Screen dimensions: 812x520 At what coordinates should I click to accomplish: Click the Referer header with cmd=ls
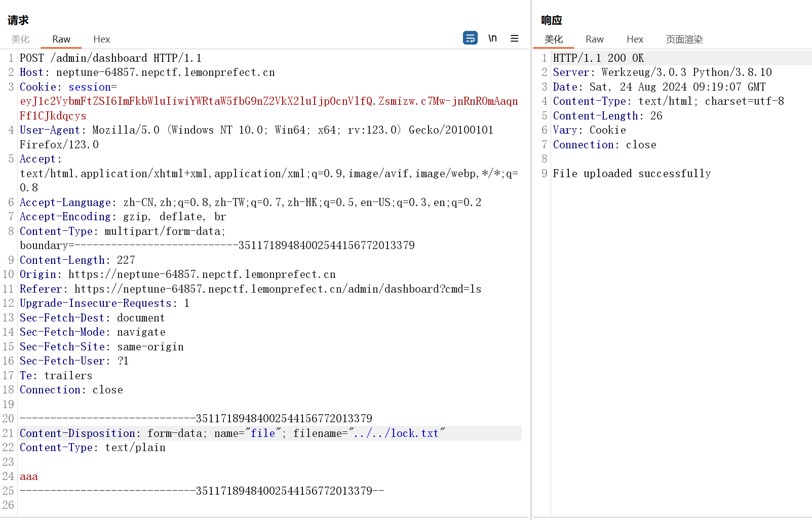(x=250, y=289)
